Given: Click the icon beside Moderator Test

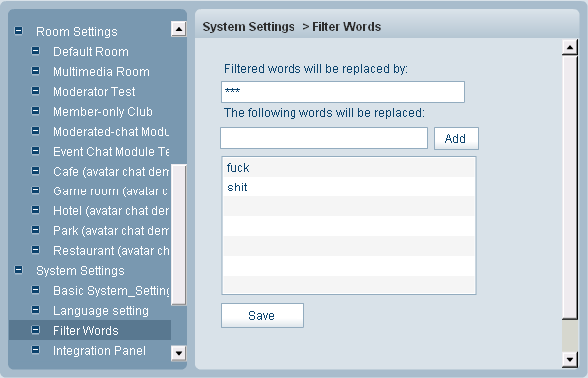Looking at the screenshot, I should 35,91.
